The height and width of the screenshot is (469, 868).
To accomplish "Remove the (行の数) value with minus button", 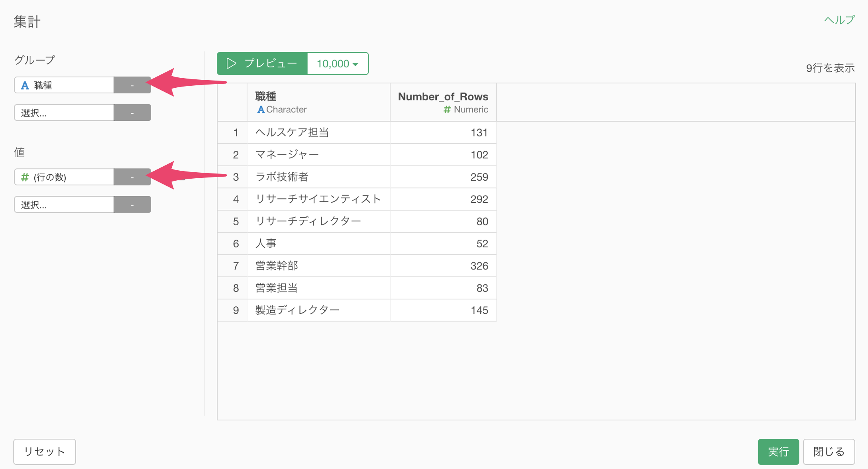I will pos(132,177).
